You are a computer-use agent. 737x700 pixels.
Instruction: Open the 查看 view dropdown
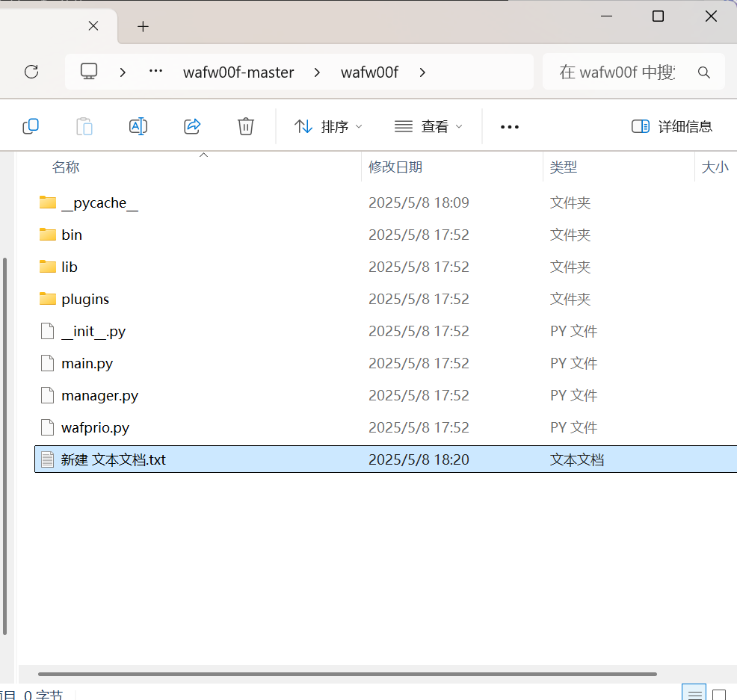click(x=428, y=126)
